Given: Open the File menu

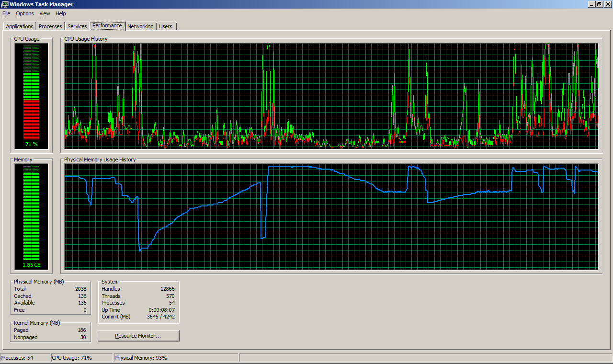Looking at the screenshot, I should (6, 13).
